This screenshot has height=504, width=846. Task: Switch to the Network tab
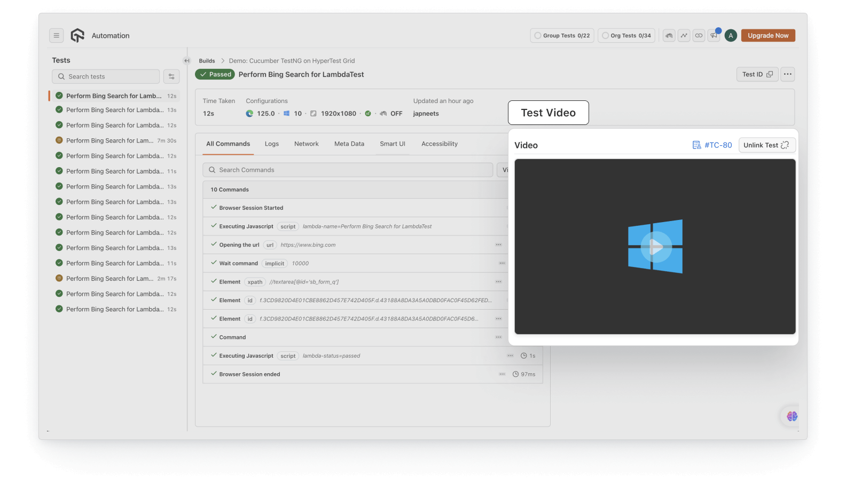306,144
